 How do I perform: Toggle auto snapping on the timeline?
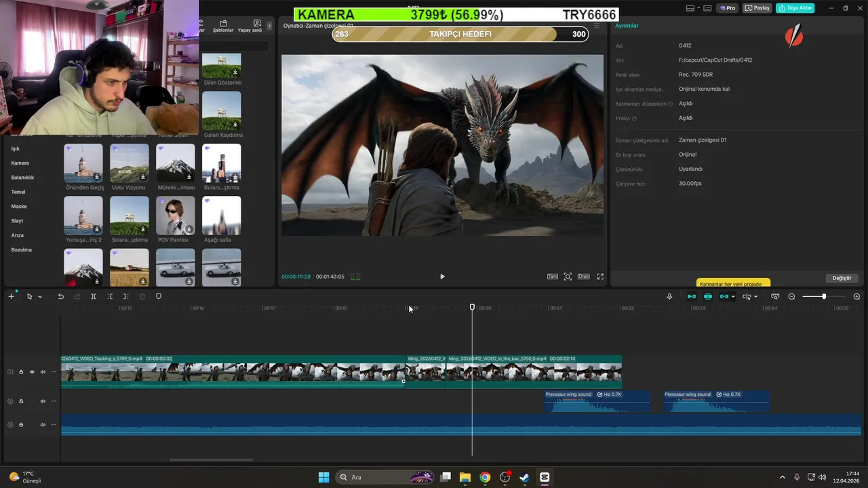pos(708,296)
